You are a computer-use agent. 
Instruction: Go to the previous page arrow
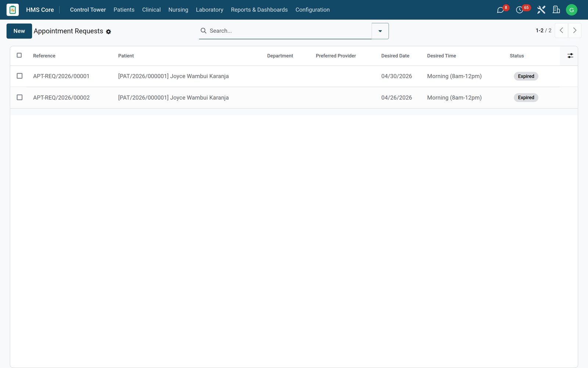pyautogui.click(x=561, y=31)
